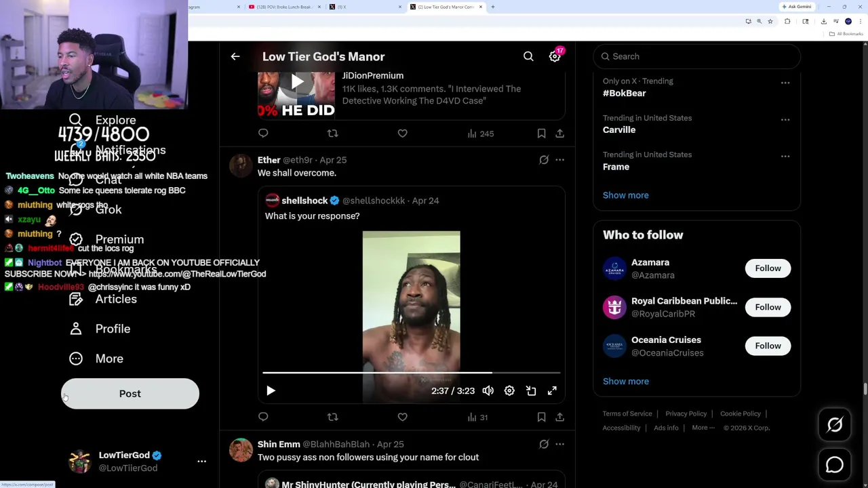Seek on the video progress bar
Screen dimensions: 868x488
coord(411,373)
